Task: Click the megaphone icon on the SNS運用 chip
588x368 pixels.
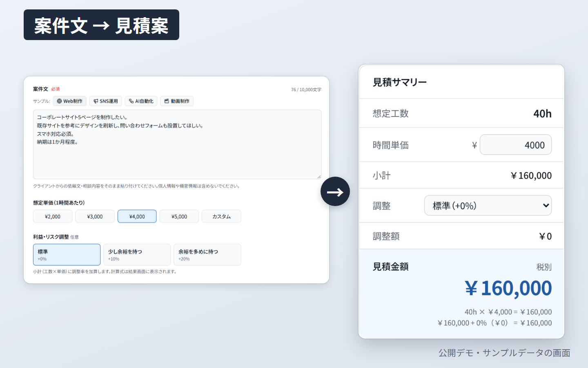Action: point(96,101)
